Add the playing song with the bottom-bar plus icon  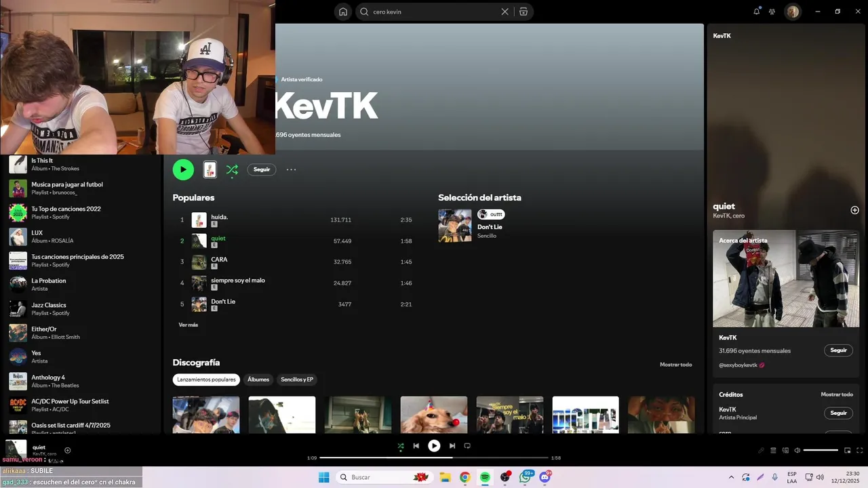67,450
